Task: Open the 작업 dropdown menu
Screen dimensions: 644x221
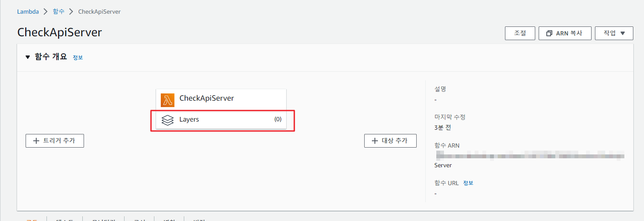Action: click(x=614, y=33)
